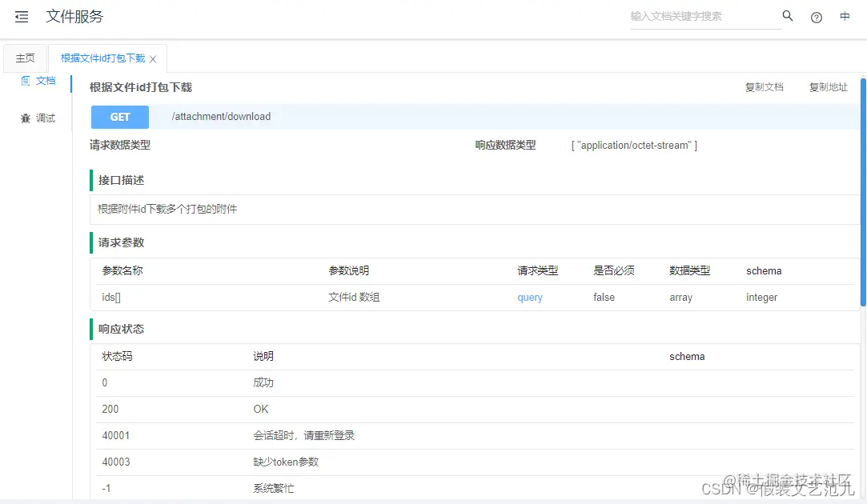The width and height of the screenshot is (867, 504).
Task: Open the 调试 side tab
Action: [38, 118]
